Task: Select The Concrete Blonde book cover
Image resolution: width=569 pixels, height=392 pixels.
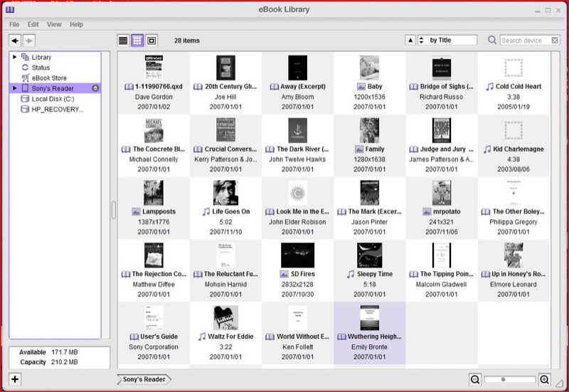Action: pos(154,130)
